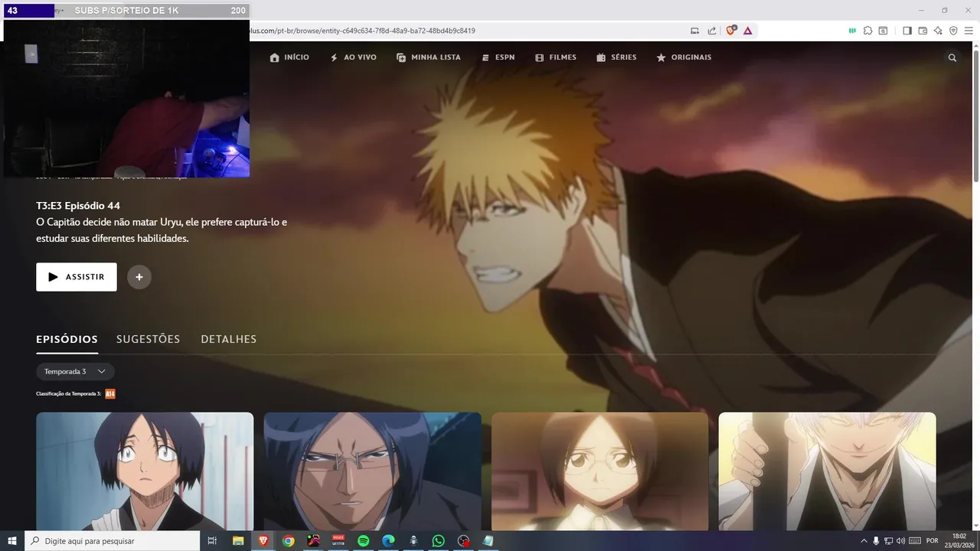Open the Brave VPN shield icon
The width and height of the screenshot is (980, 551).
pos(953,31)
